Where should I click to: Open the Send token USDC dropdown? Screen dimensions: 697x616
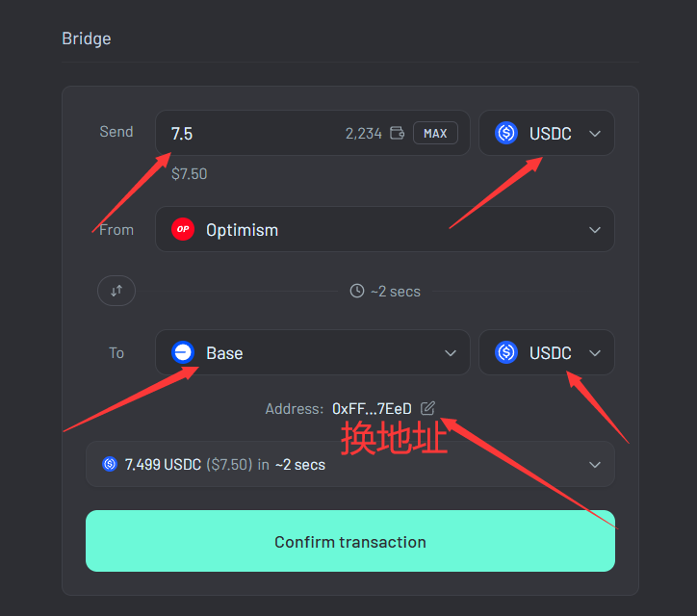547,133
